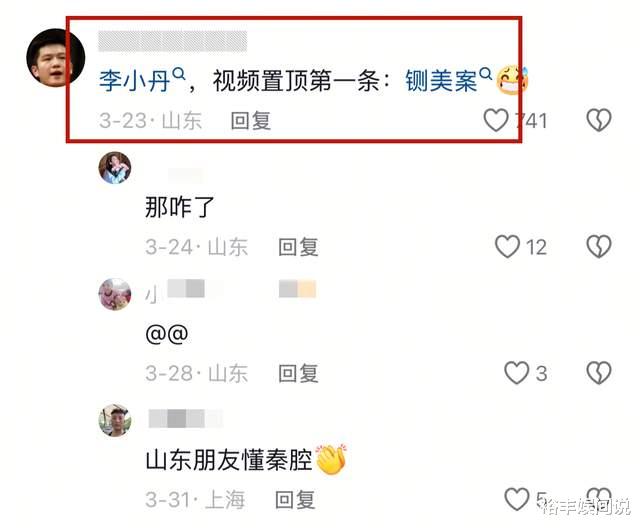The image size is (640, 528).
Task: Reply to the 3-31 上海 comment
Action: [295, 499]
